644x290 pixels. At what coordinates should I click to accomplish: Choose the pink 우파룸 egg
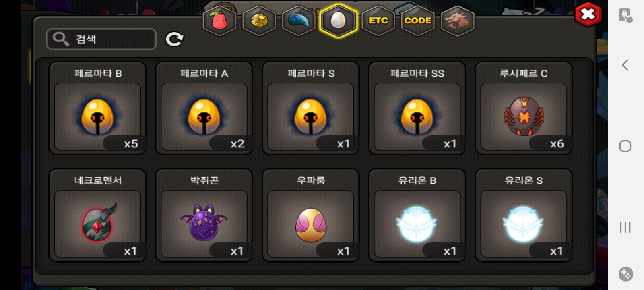pos(311,215)
